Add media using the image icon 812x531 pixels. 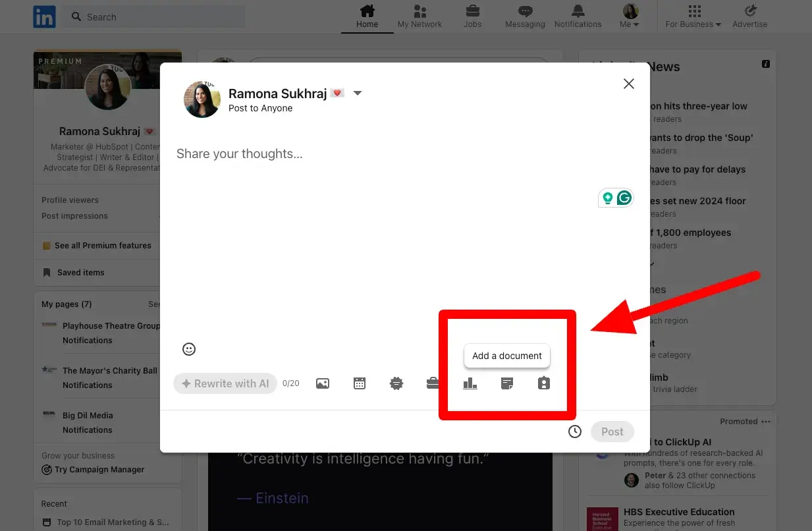[323, 383]
